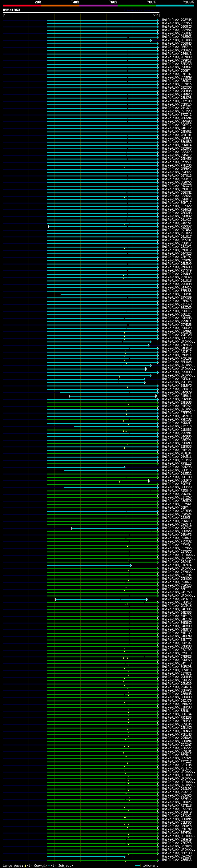The image size is (197, 868).
Task: Click the =100char. scale legend
Action: pos(146,866)
